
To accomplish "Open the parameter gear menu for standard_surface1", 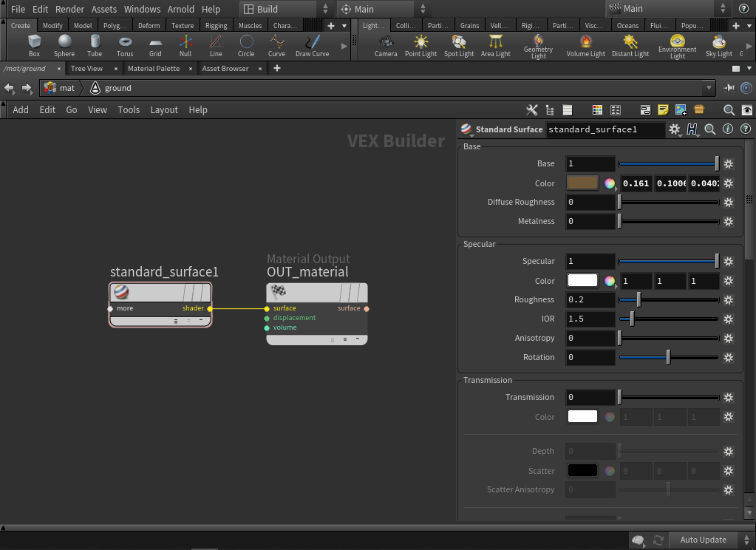I will click(674, 129).
